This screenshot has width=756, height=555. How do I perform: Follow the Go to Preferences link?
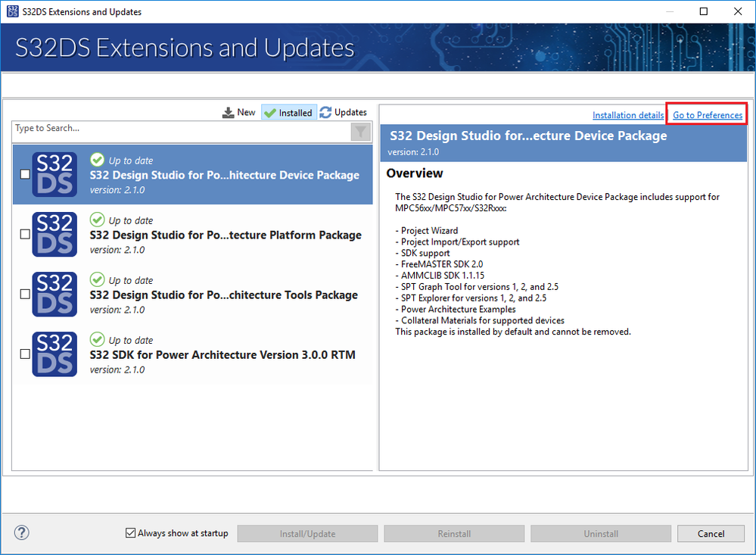pos(708,115)
